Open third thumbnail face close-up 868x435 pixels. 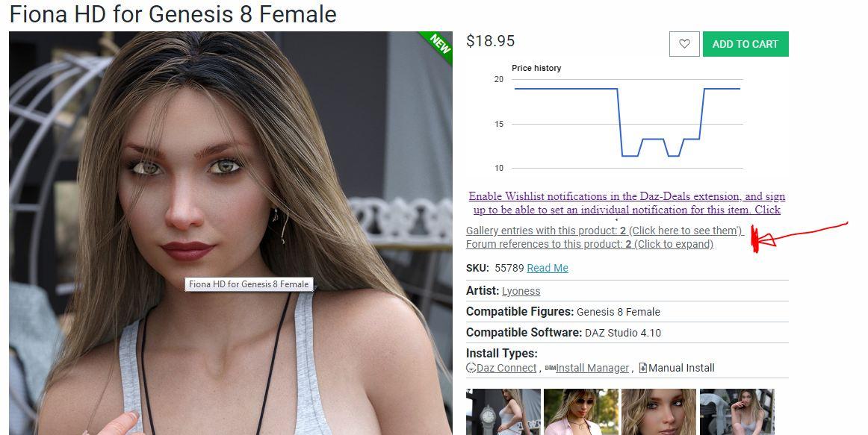(659, 412)
